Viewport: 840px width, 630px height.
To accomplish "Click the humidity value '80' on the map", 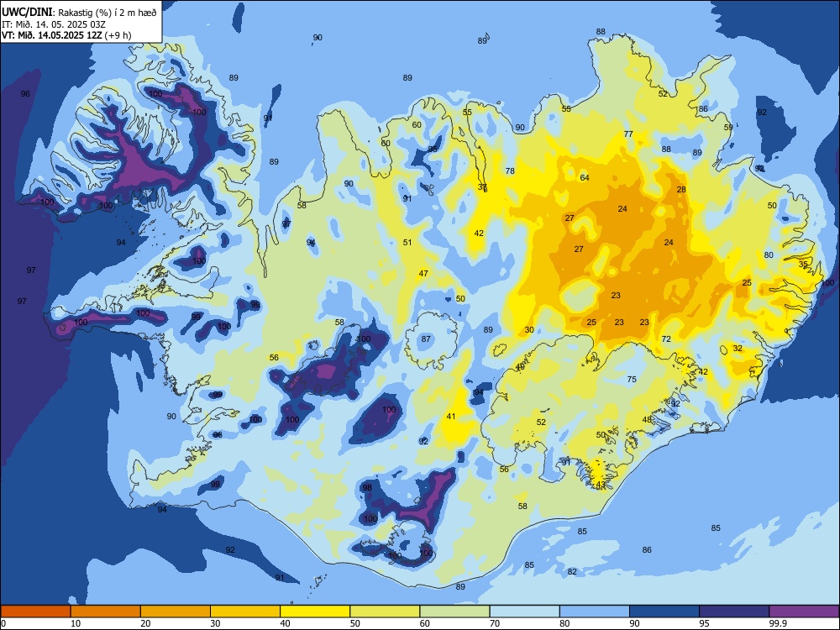I will pyautogui.click(x=769, y=255).
